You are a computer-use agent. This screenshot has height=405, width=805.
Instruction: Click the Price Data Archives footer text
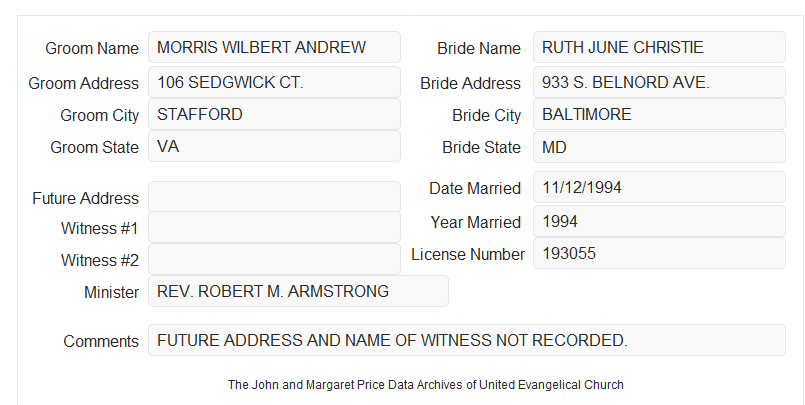coord(426,385)
